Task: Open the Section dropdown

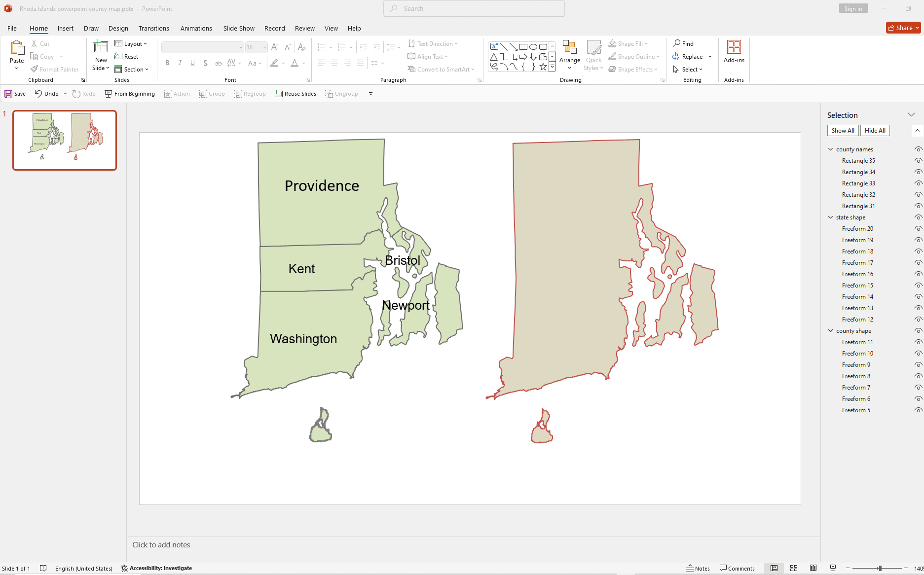Action: tap(132, 70)
